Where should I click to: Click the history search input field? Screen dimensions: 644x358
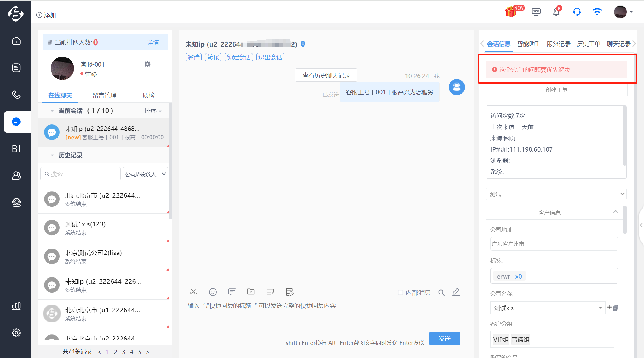pos(80,174)
